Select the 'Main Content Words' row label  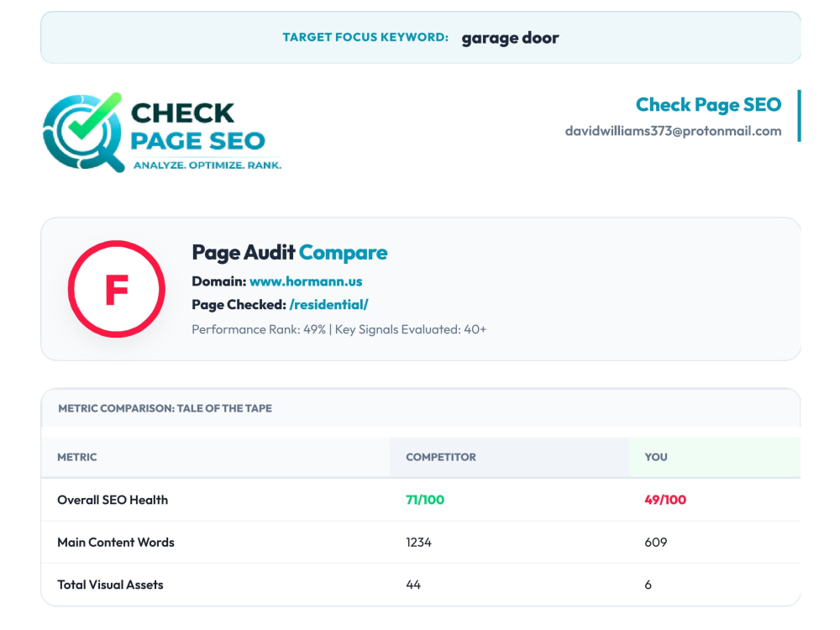click(116, 542)
